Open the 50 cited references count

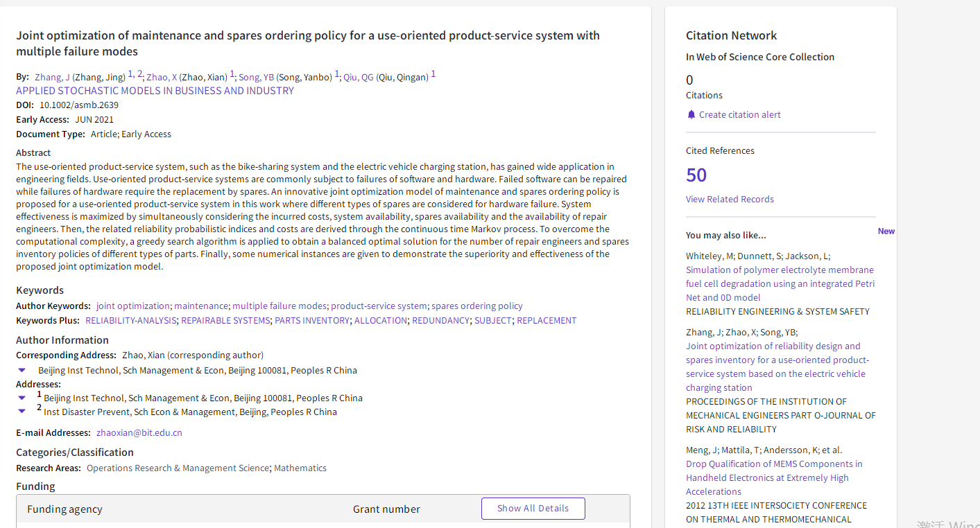point(696,175)
